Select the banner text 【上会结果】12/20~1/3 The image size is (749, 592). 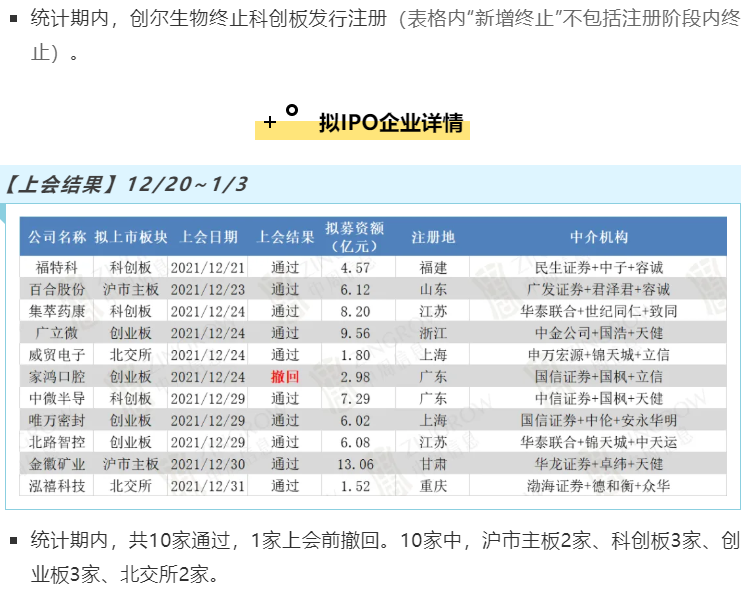point(126,184)
